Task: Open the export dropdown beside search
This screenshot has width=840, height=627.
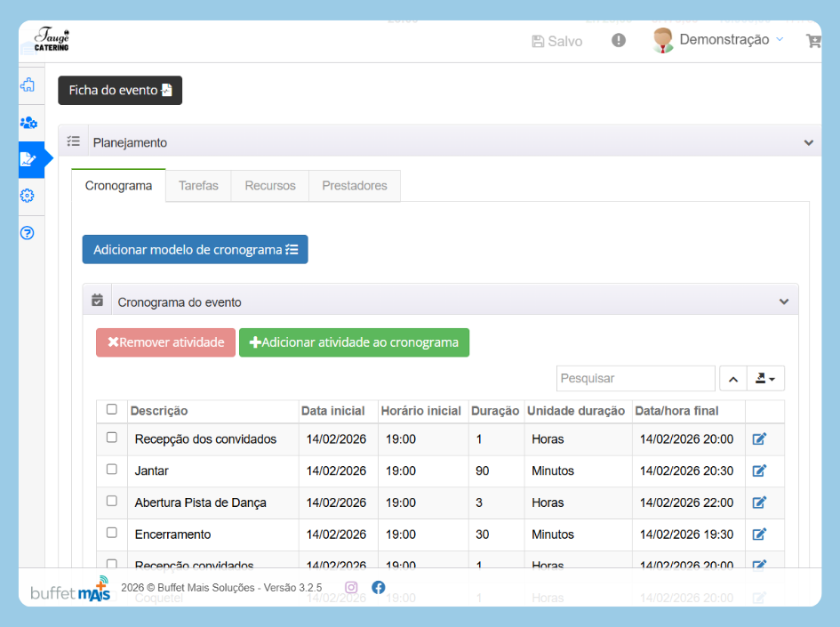Action: 765,379
